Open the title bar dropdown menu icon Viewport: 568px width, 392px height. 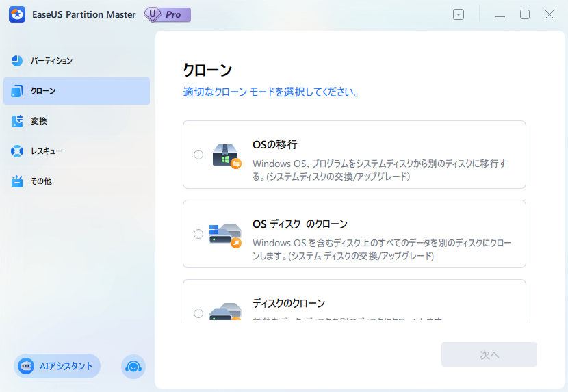pyautogui.click(x=459, y=14)
